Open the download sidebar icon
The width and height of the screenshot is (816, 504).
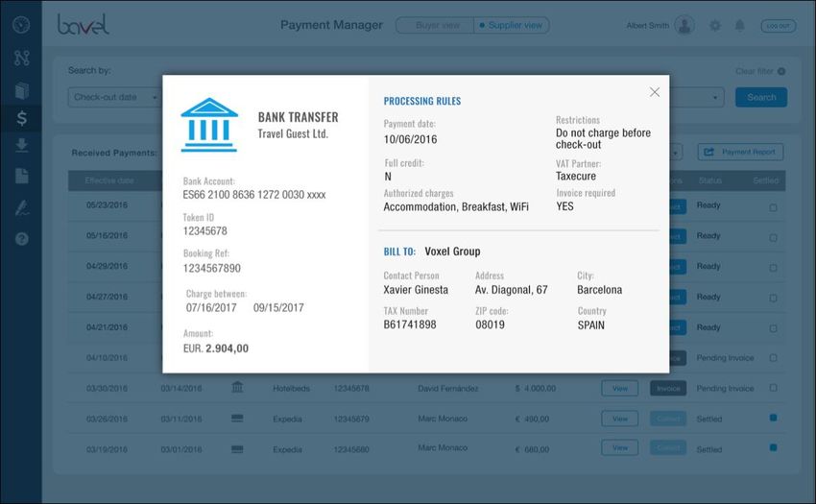[x=21, y=145]
